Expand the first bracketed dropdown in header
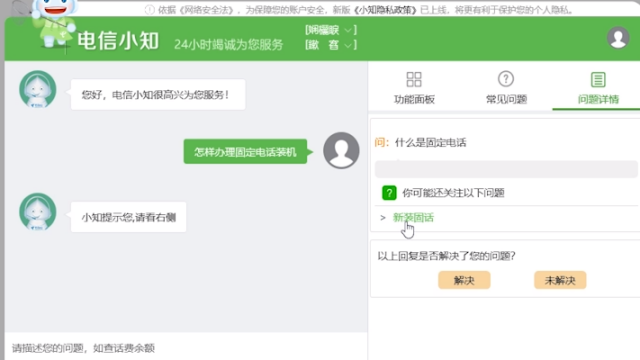Image resolution: width=640 pixels, height=360 pixels. tap(331, 30)
